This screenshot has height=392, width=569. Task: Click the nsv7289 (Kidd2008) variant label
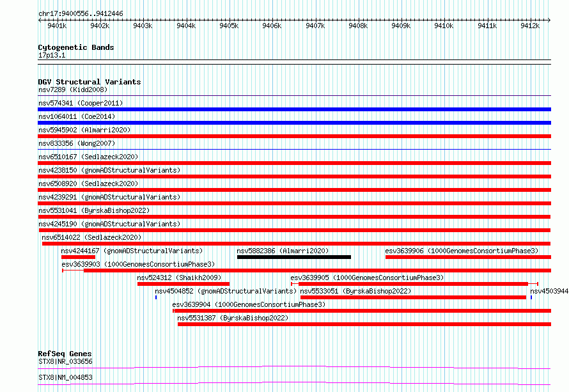click(x=73, y=90)
